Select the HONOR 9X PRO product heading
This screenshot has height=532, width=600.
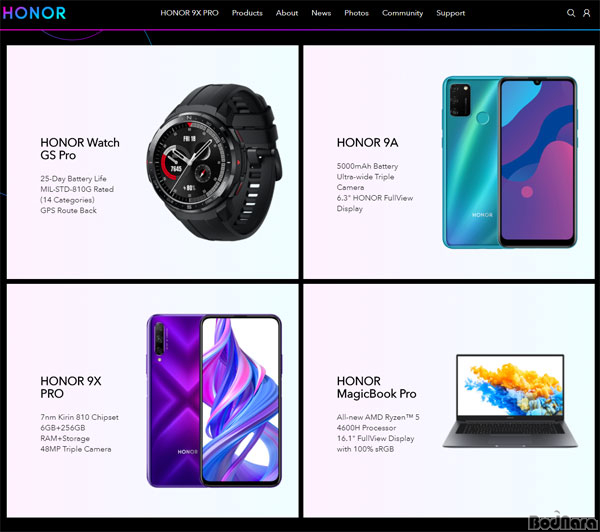point(71,387)
